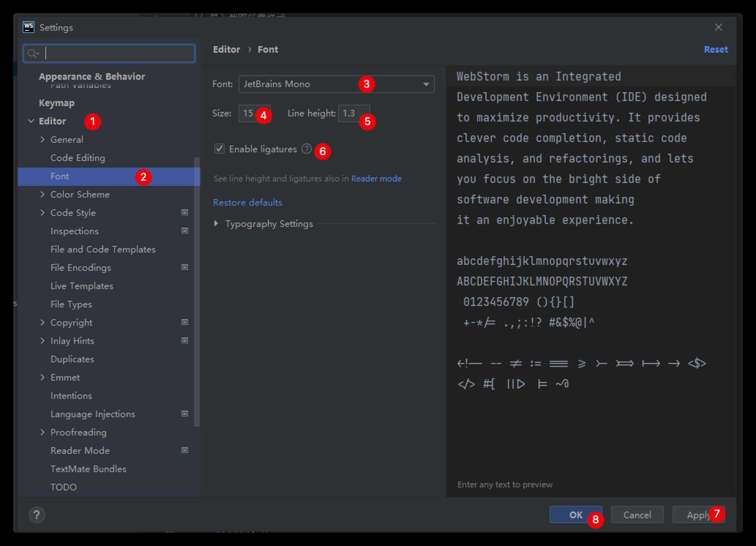The height and width of the screenshot is (546, 756).
Task: Click Restore defaults link
Action: (247, 202)
